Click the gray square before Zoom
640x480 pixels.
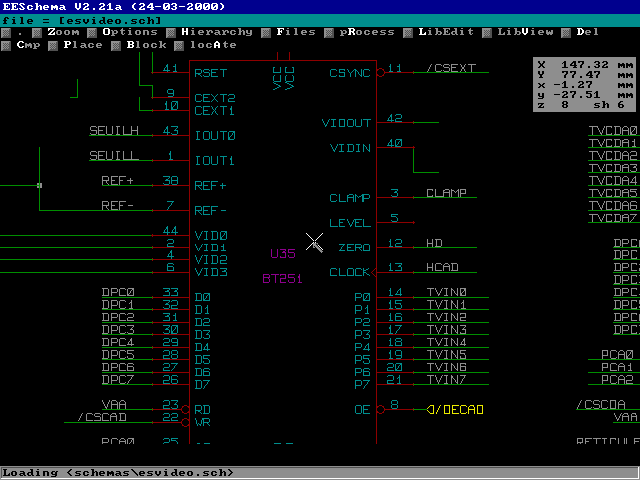point(37,33)
